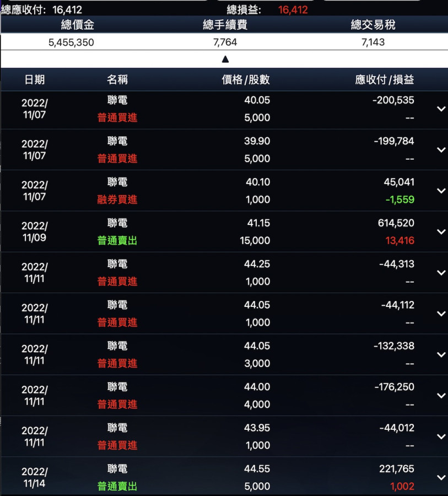Screen dimensions: 448x496
Task: Expand the 43.95 buy row details
Action: pyautogui.click(x=441, y=436)
